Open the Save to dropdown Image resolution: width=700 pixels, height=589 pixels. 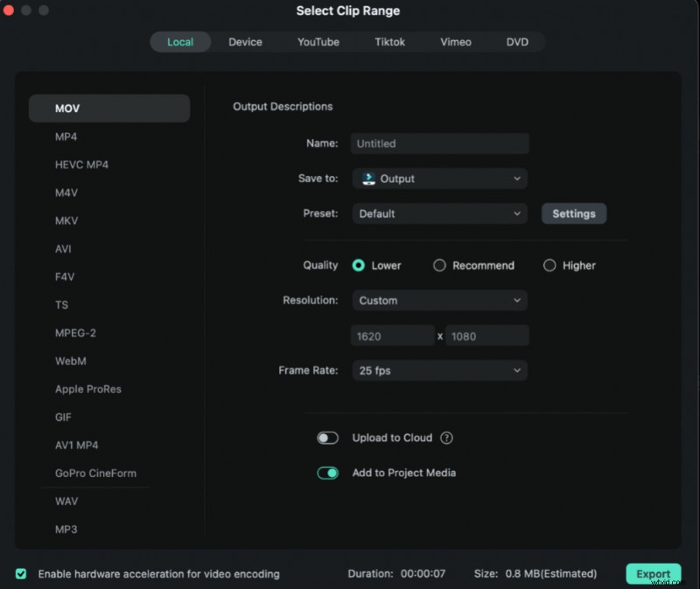click(439, 179)
